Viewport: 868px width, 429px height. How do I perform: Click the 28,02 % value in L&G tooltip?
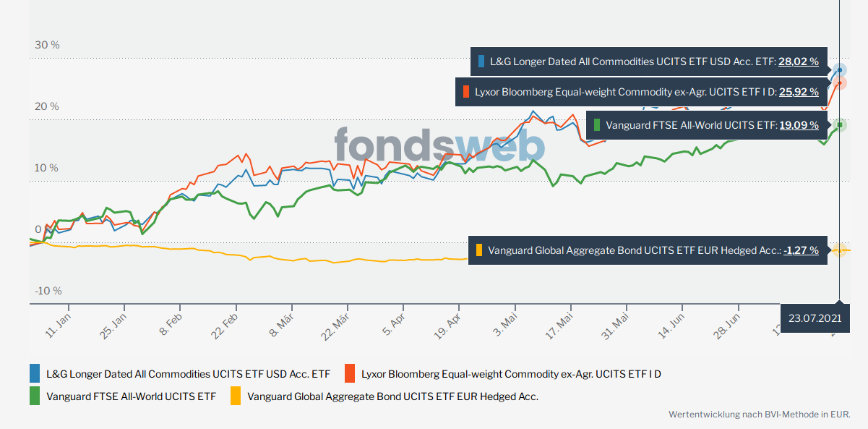(x=798, y=62)
